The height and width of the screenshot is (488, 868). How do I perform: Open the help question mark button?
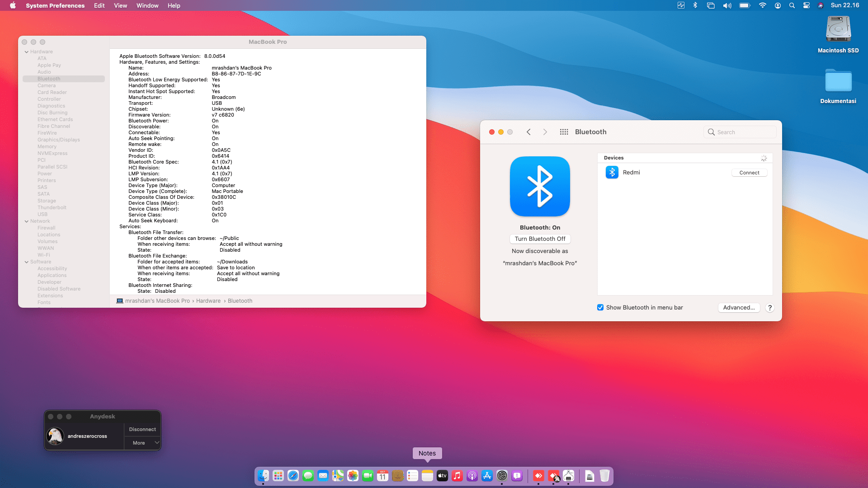point(769,308)
